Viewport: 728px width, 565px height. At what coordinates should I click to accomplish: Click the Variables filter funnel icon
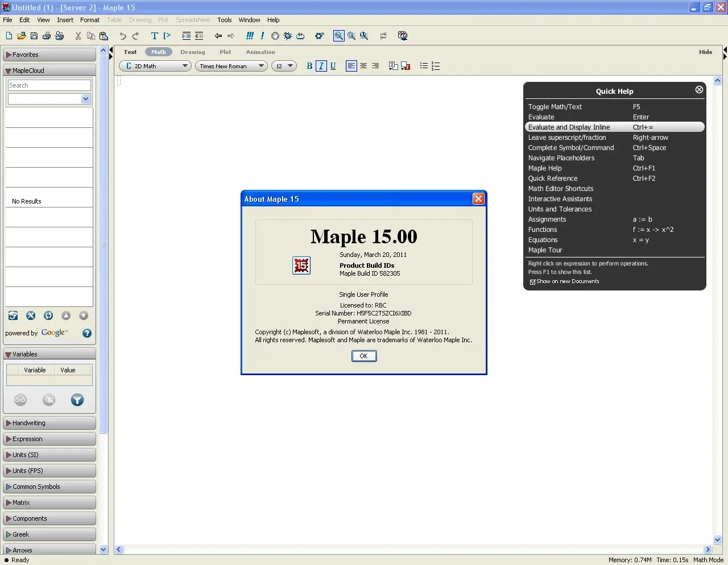[77, 400]
